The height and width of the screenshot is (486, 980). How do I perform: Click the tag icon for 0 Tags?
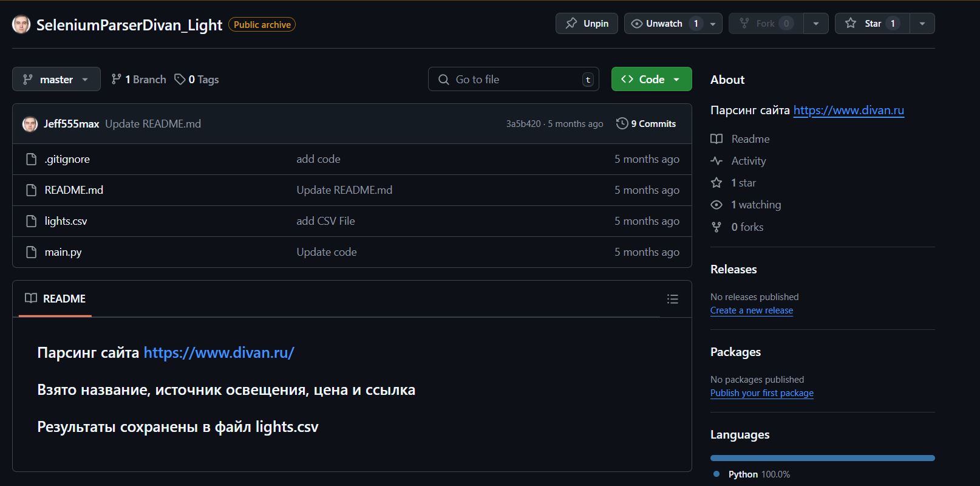tap(180, 80)
